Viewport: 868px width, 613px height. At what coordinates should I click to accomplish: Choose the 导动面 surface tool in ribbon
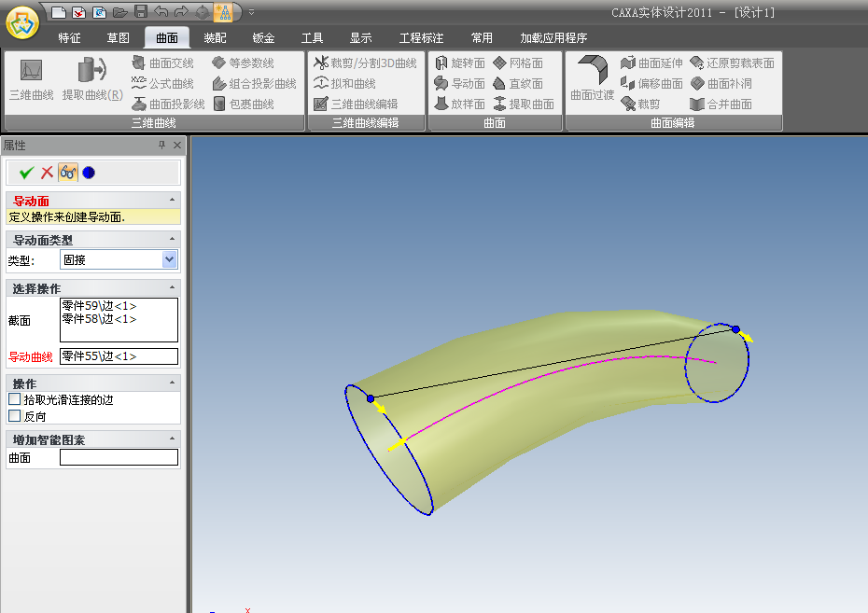460,84
